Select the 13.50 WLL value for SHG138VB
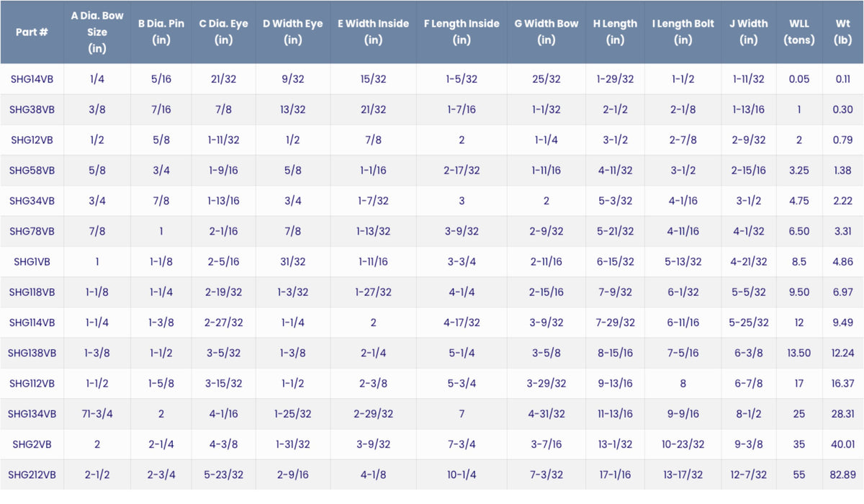The image size is (864, 504). click(x=798, y=353)
